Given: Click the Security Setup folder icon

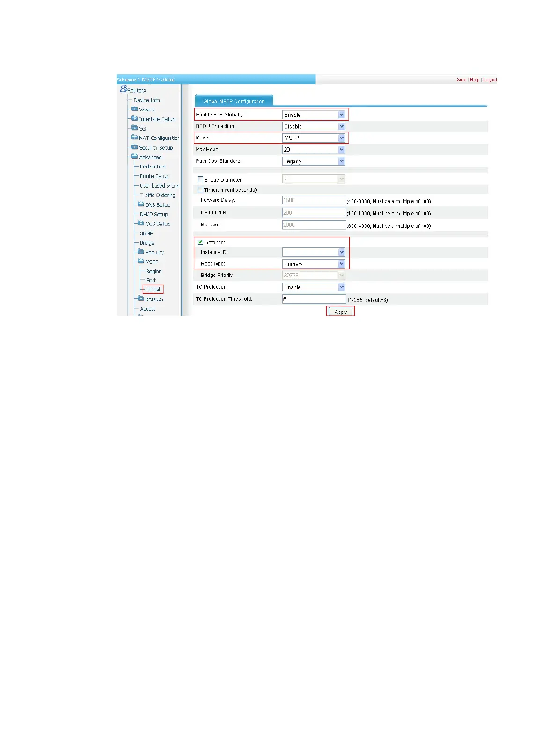Looking at the screenshot, I should click(x=135, y=147).
